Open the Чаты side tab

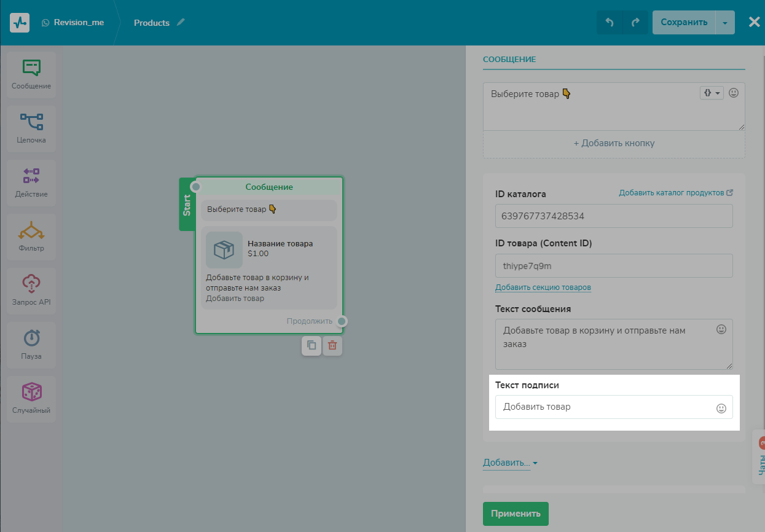coord(759,458)
